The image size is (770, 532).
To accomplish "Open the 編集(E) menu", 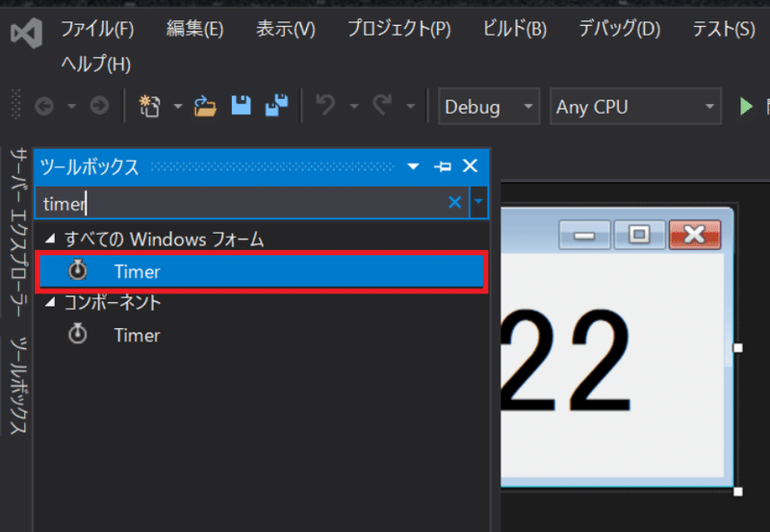I will 194,29.
